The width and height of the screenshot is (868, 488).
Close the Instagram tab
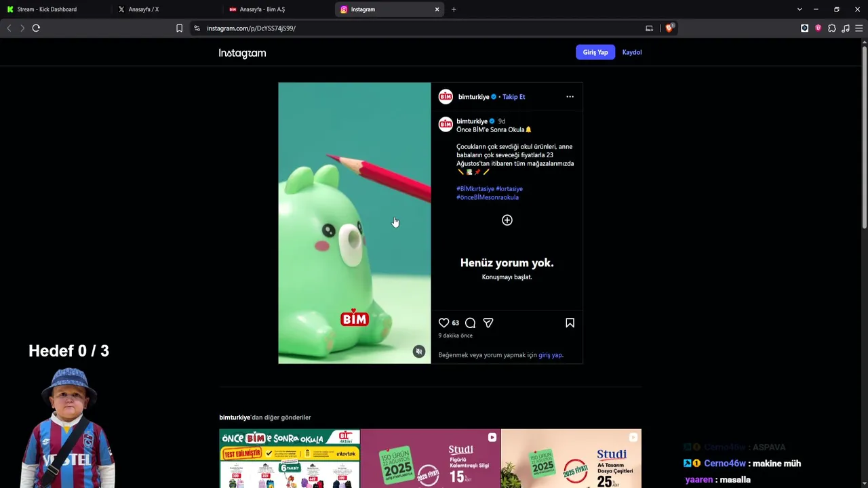(x=437, y=9)
